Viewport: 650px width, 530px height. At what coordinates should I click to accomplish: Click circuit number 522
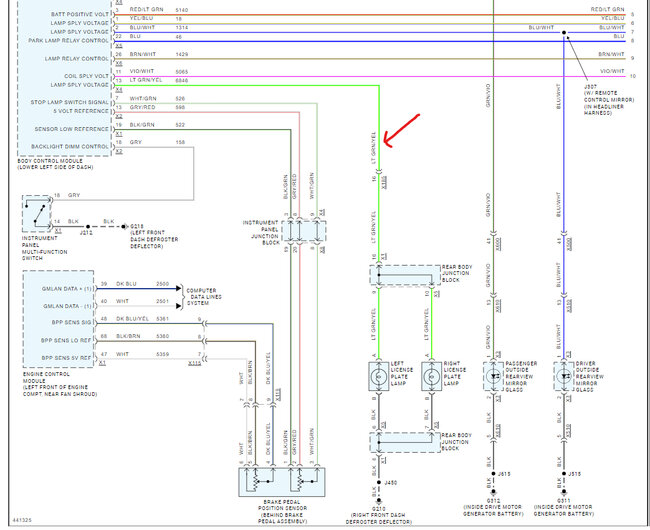(180, 125)
